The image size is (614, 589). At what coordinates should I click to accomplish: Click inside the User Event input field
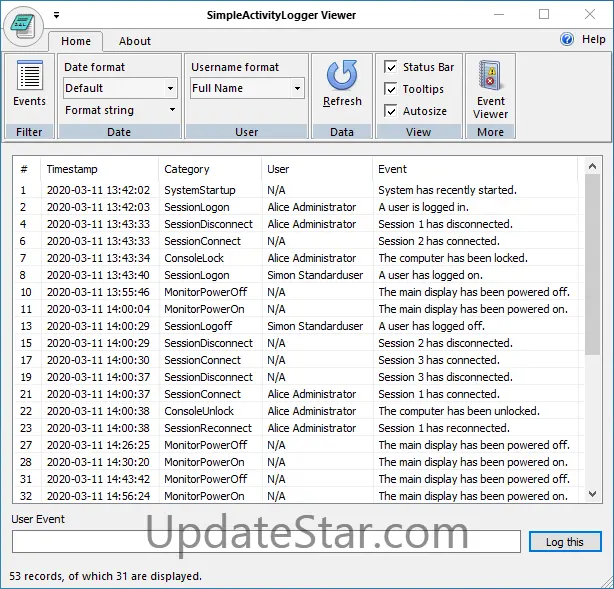coord(266,542)
